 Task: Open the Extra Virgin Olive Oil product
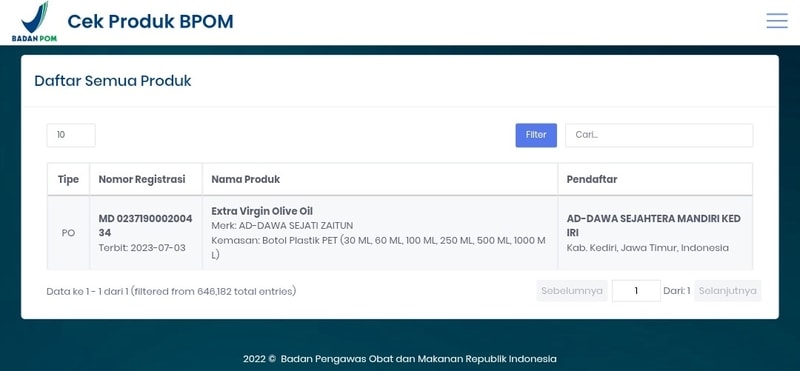click(x=262, y=211)
